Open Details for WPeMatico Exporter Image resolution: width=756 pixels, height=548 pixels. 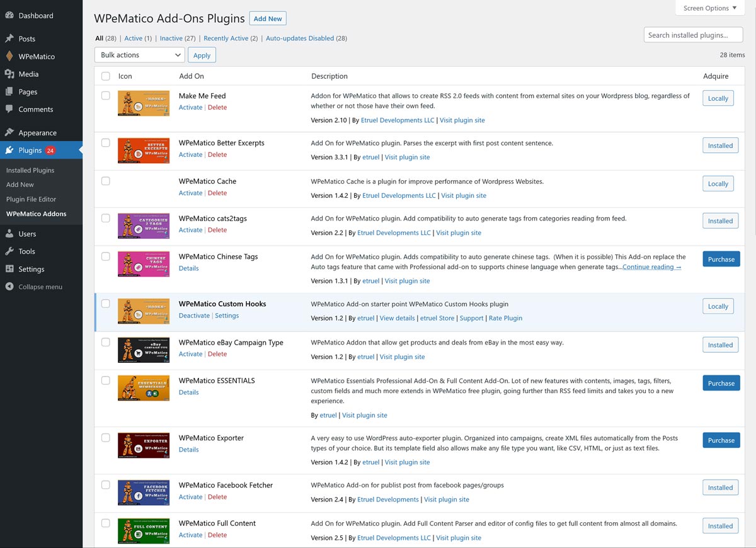point(188,450)
